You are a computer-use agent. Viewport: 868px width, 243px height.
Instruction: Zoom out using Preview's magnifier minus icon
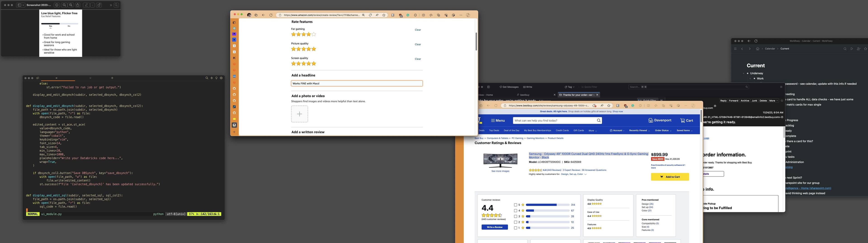tap(64, 5)
